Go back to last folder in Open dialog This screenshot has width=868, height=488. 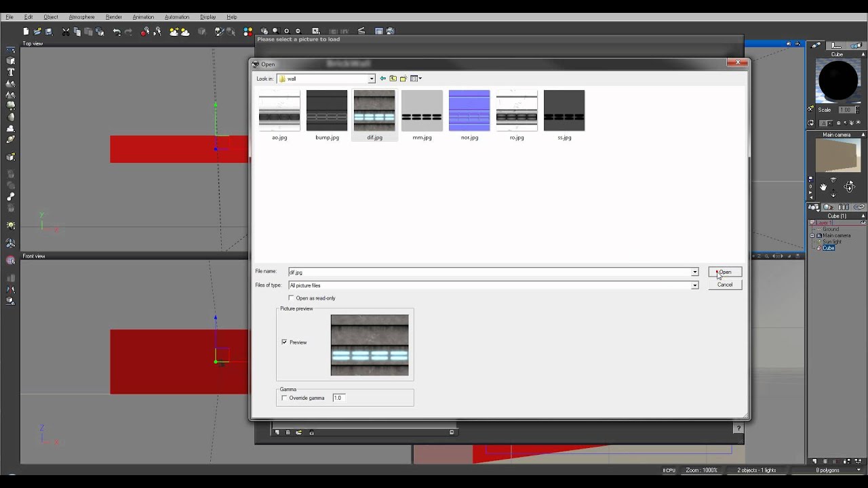[x=383, y=79]
